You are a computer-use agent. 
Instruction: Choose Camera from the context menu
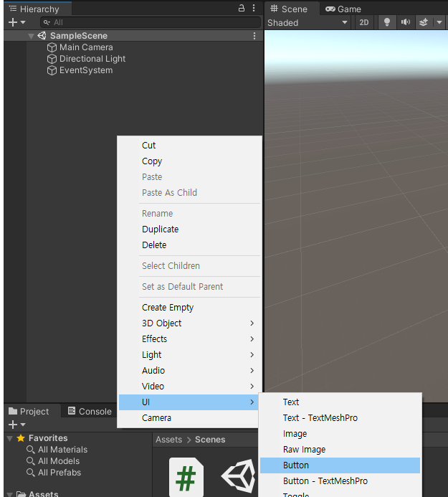pyautogui.click(x=189, y=418)
